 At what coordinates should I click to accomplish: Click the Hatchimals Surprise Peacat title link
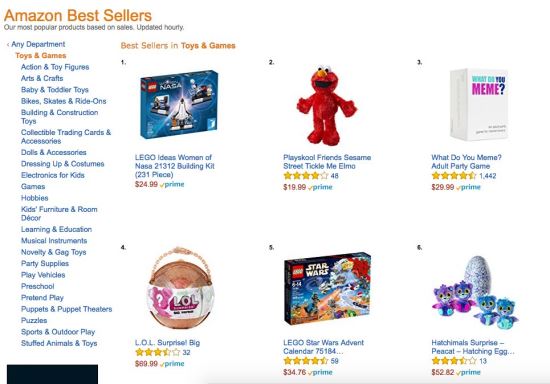coord(473,347)
